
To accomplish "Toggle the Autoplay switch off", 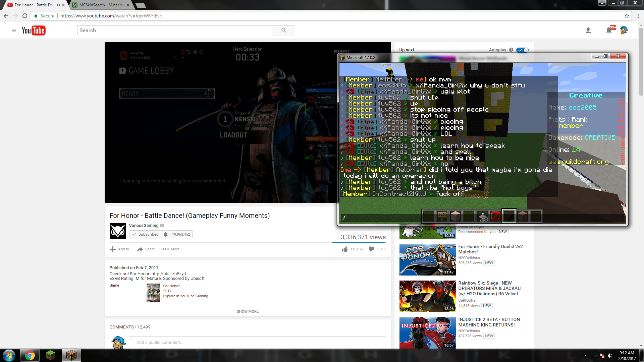I will [522, 50].
